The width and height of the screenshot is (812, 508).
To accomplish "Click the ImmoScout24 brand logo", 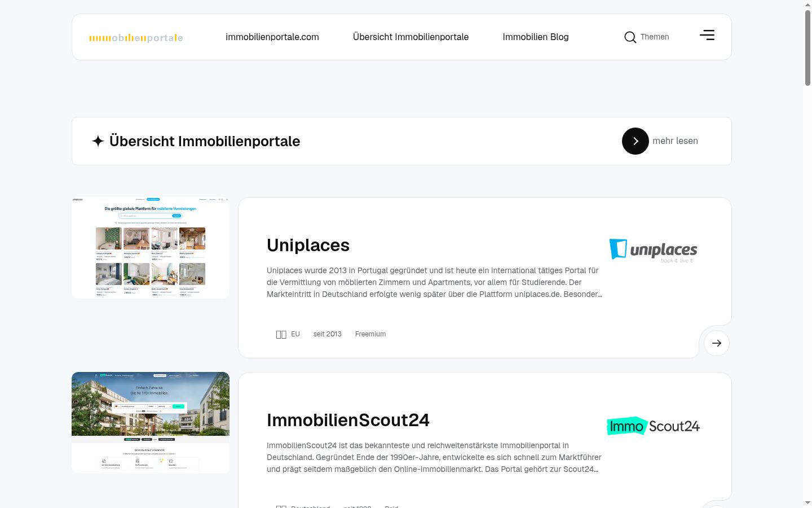I will click(x=653, y=426).
